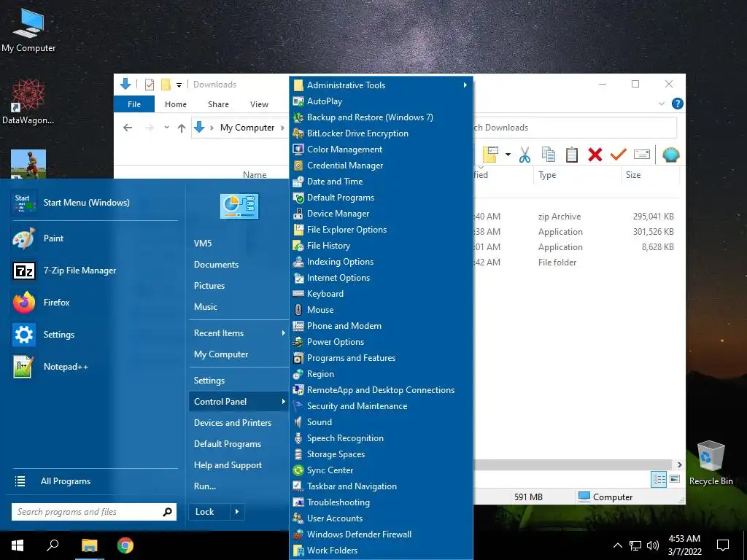
Task: Click the Control Panel picture at menu top
Action: pos(239,206)
